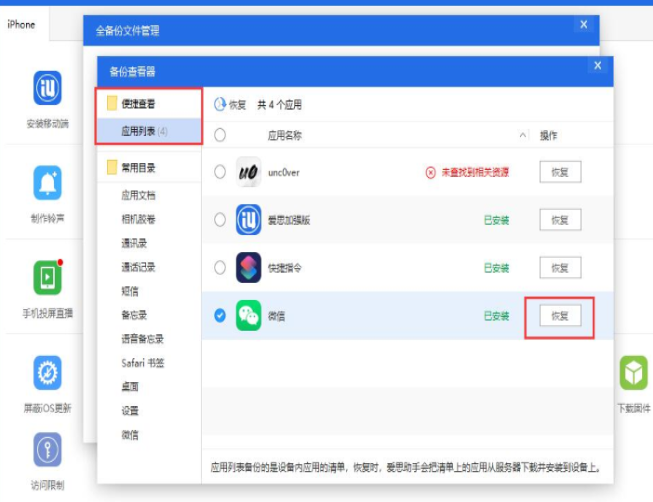Click the 恢复 toolbar icon above app list
This screenshot has width=653, height=502.
coord(220,104)
